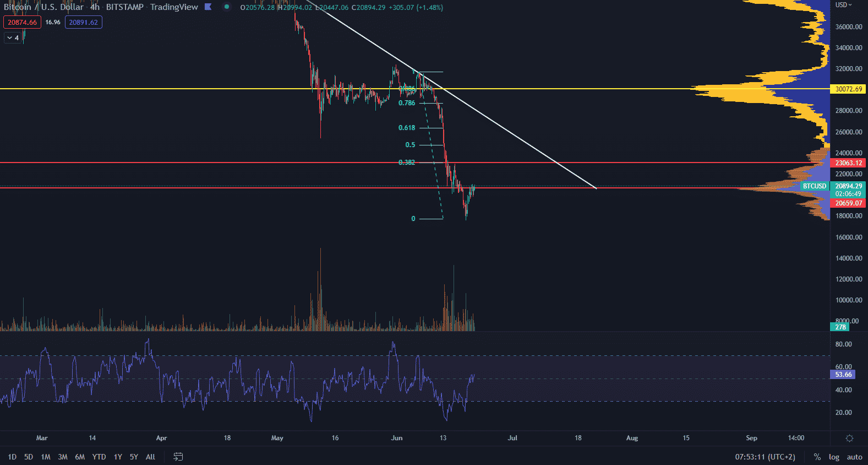Screen dimensions: 868x465
Task: Click the RSI value label 53.66
Action: [843, 375]
